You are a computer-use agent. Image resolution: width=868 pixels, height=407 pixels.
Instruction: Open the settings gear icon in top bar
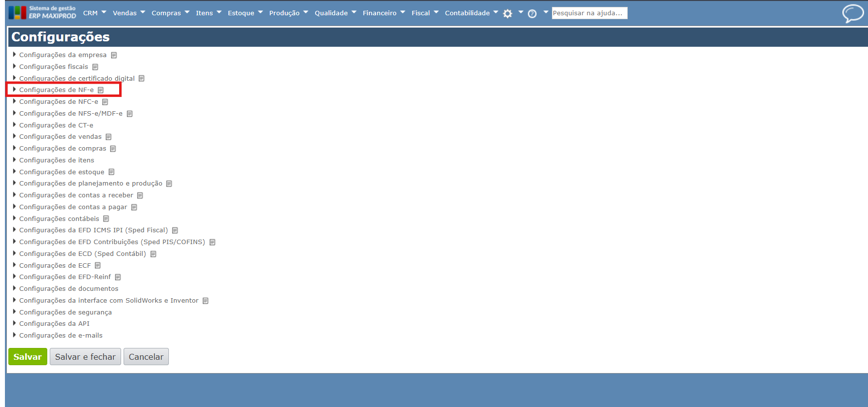tap(508, 14)
